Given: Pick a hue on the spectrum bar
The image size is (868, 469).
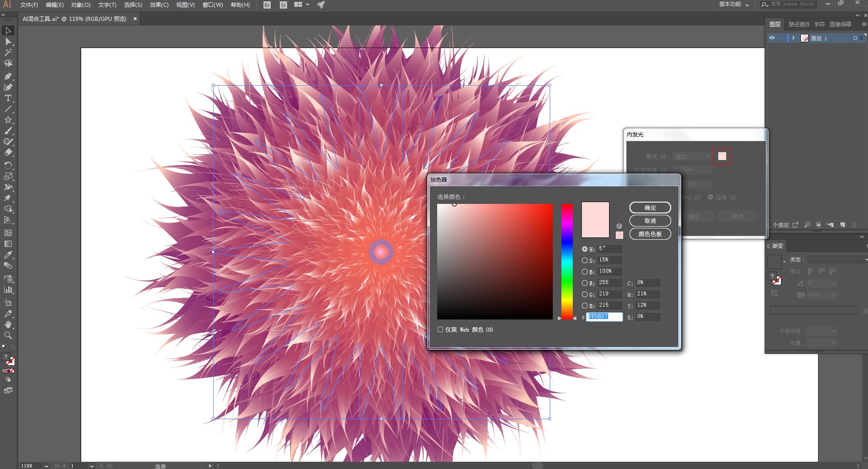Looking at the screenshot, I should (x=567, y=261).
